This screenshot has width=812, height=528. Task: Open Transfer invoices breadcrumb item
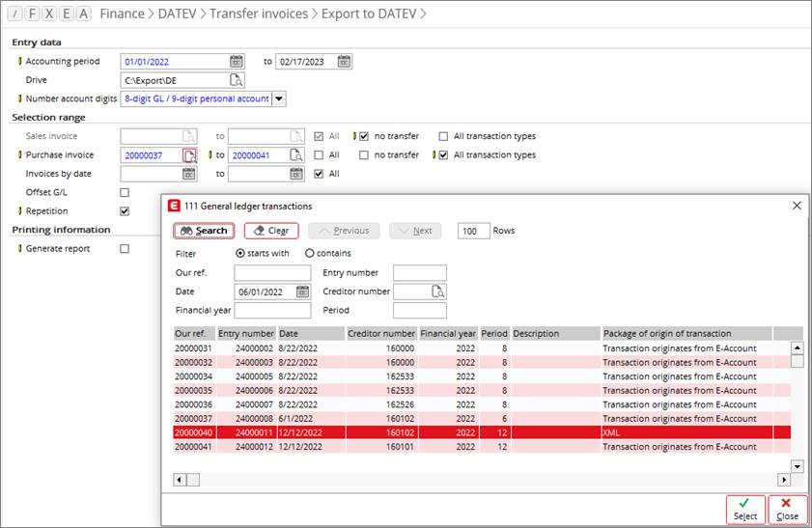tap(259, 14)
